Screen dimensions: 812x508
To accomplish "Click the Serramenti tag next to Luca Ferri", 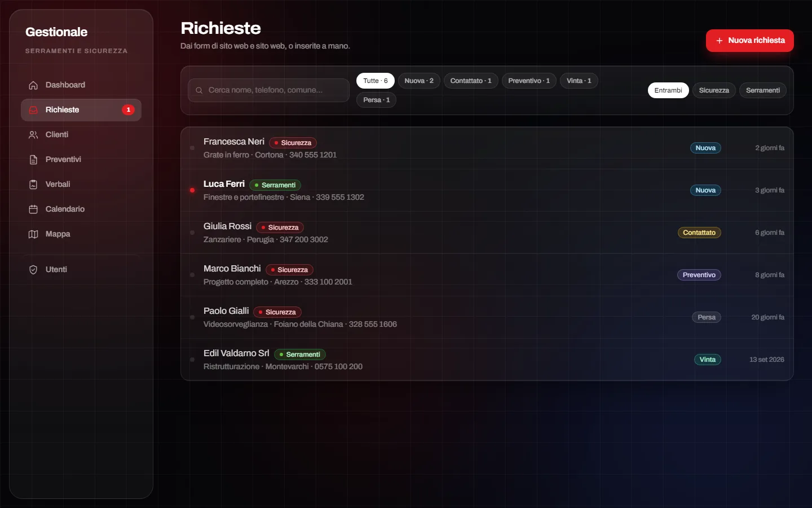I will [x=275, y=185].
